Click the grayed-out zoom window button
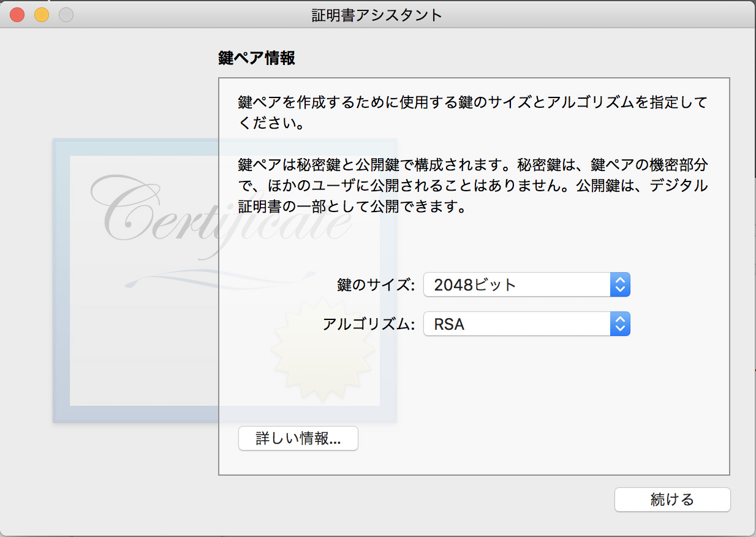 point(66,15)
